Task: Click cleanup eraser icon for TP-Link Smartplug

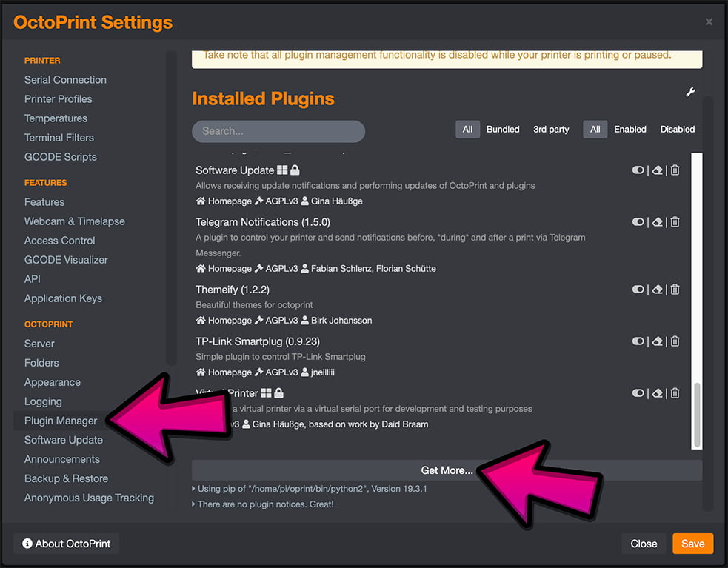Action: [657, 342]
